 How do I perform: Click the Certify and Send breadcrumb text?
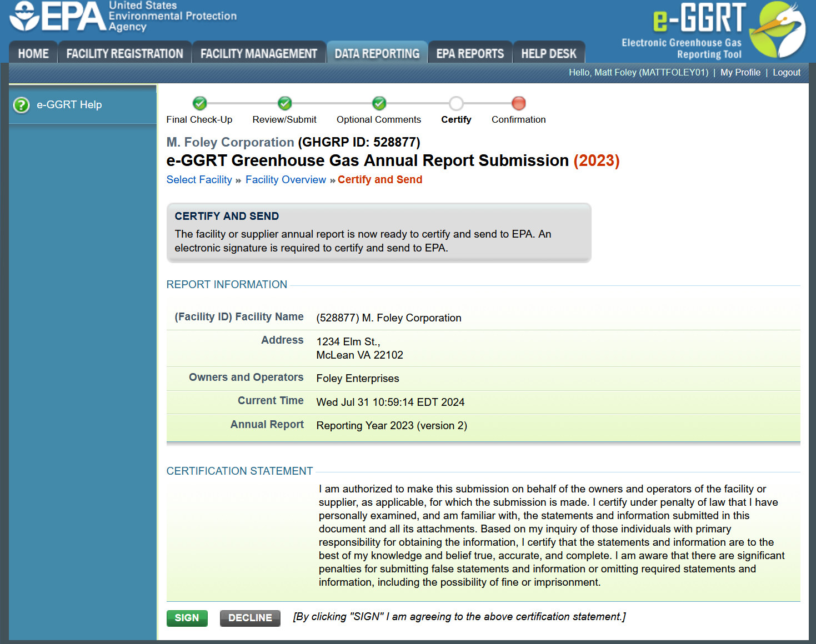[x=380, y=179]
